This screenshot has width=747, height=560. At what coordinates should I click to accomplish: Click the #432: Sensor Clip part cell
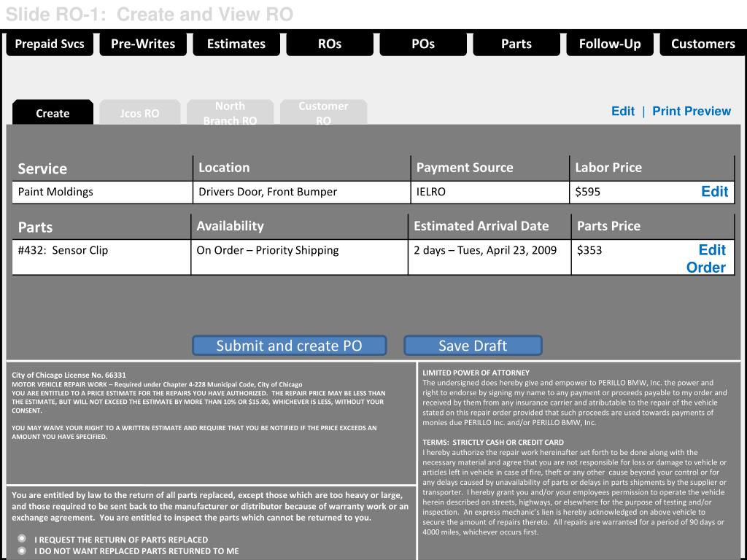tap(101, 257)
